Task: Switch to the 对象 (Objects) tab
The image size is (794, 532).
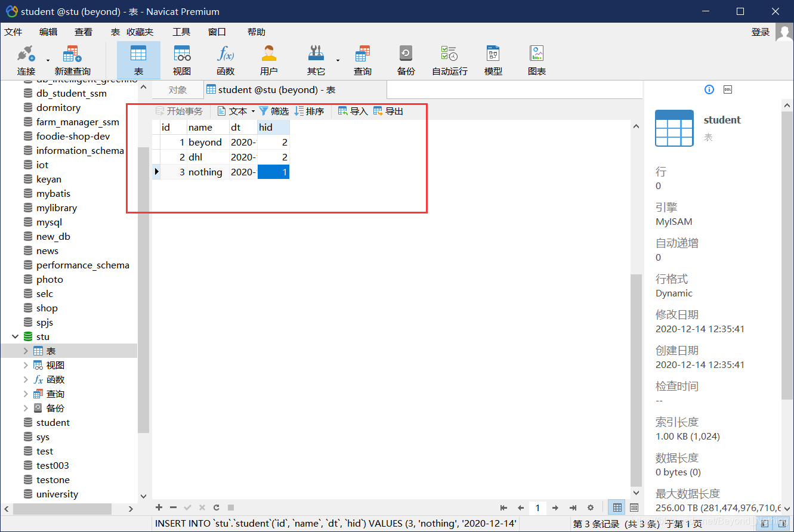Action: [x=177, y=89]
